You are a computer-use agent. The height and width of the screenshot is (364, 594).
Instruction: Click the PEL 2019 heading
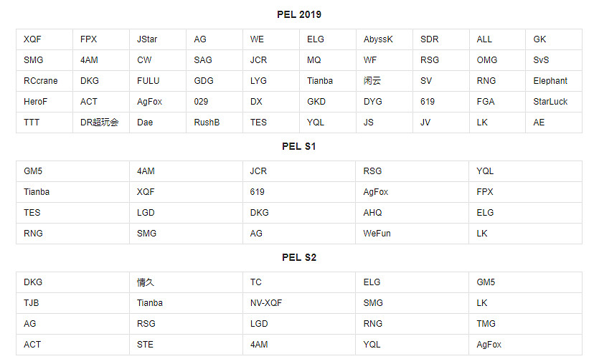[299, 14]
